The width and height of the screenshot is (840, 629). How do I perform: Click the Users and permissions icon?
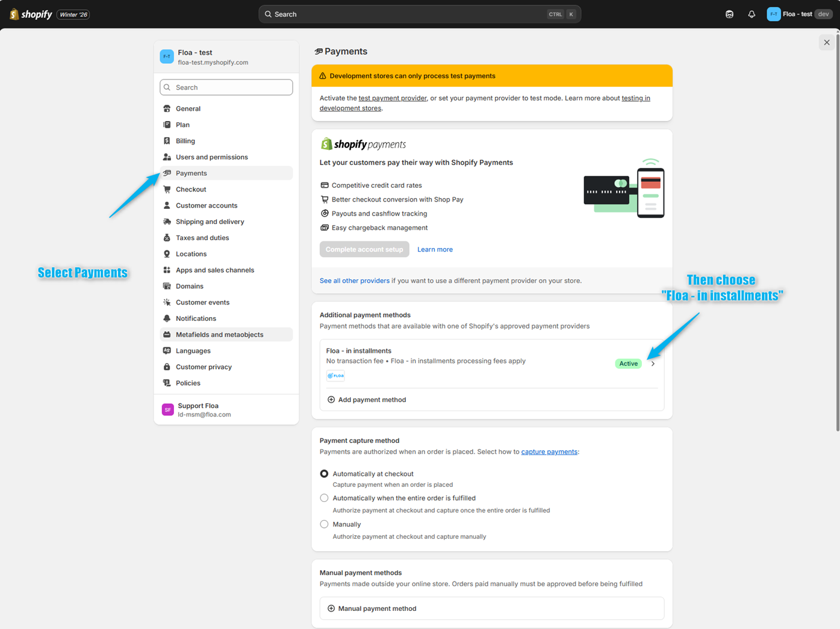[167, 157]
